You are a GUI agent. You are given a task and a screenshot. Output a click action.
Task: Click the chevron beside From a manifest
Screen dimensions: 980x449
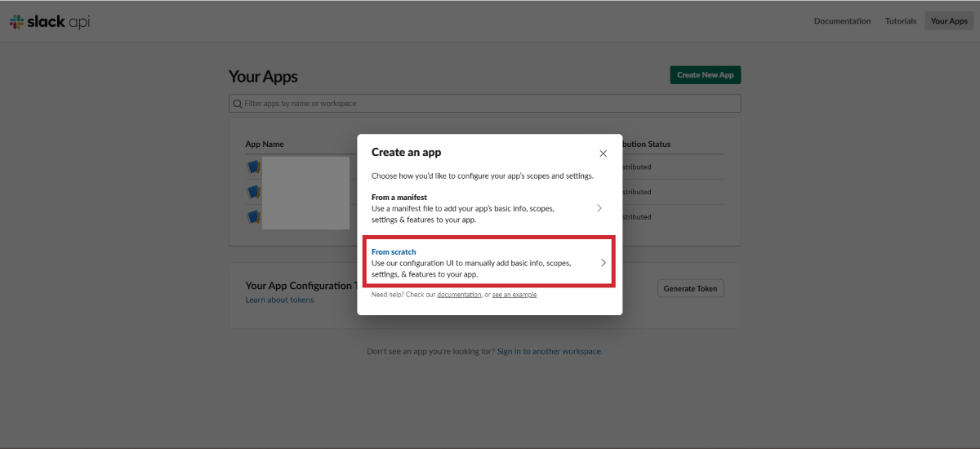[599, 208]
